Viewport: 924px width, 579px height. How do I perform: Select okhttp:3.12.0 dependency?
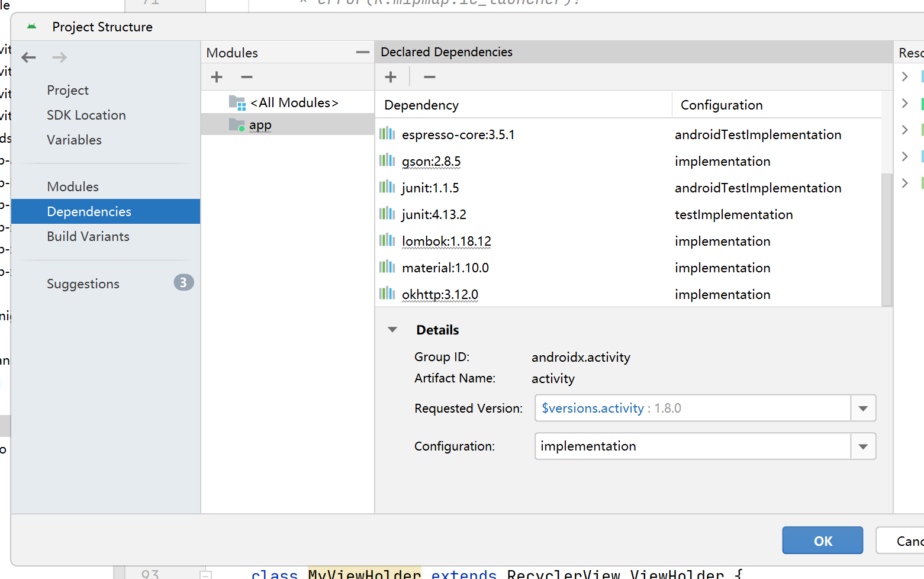pyautogui.click(x=629, y=294)
